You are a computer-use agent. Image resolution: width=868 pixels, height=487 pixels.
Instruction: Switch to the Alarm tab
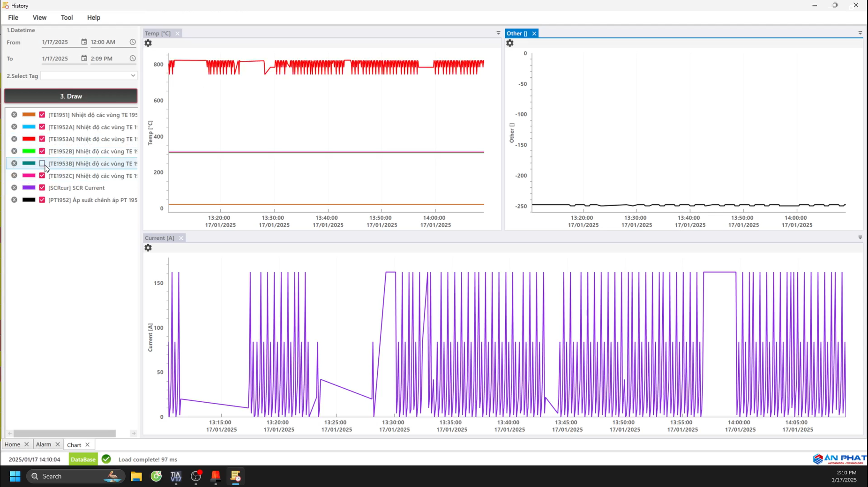pos(44,444)
